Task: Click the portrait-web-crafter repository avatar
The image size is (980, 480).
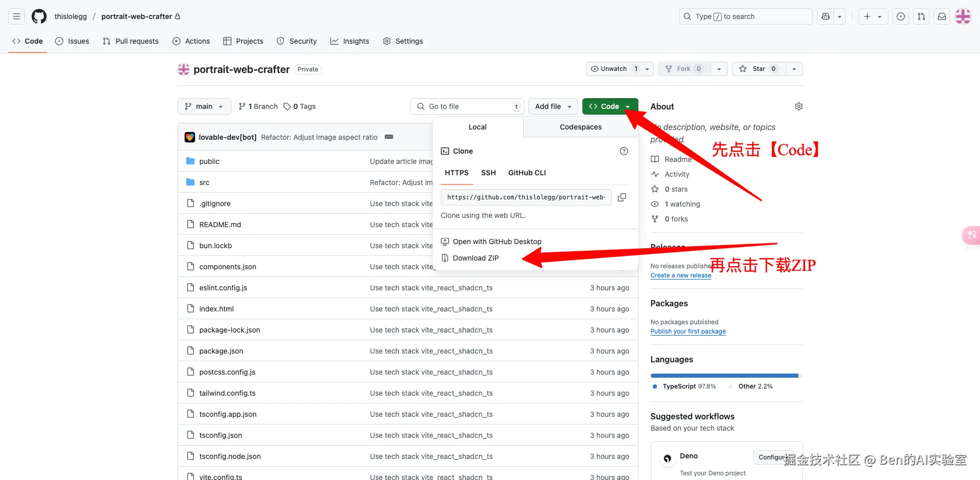Action: [184, 69]
